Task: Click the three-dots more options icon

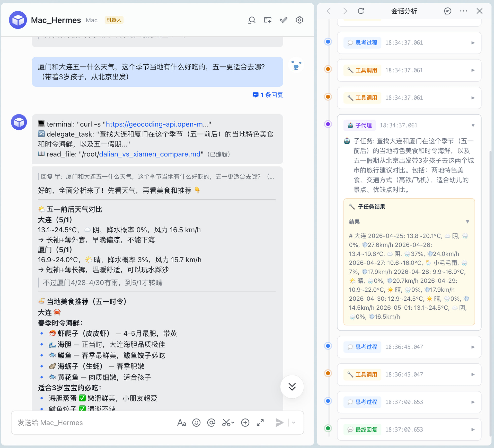Action: [x=463, y=11]
